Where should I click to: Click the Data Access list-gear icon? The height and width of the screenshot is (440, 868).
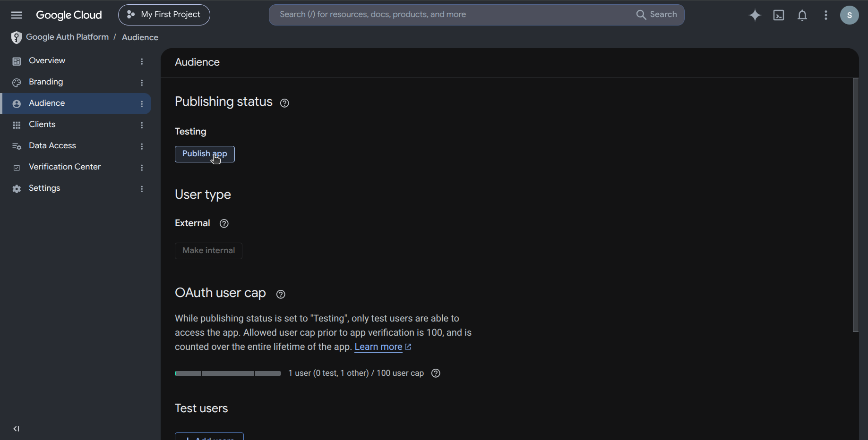(17, 146)
